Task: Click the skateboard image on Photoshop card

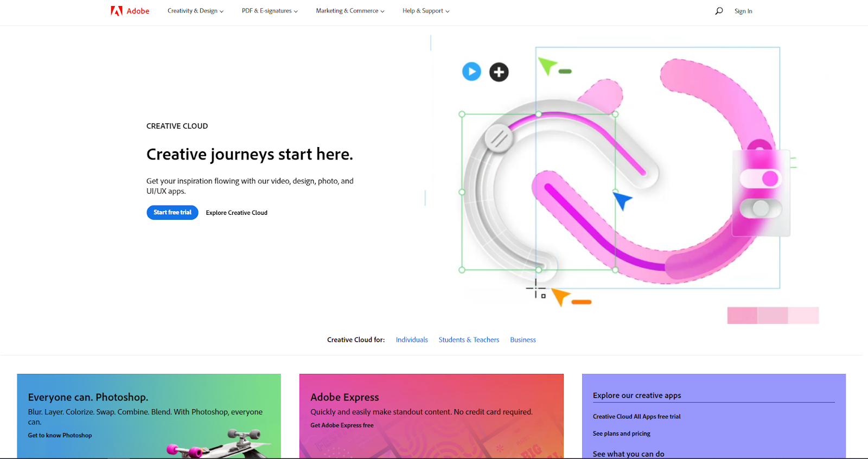Action: pyautogui.click(x=220, y=444)
